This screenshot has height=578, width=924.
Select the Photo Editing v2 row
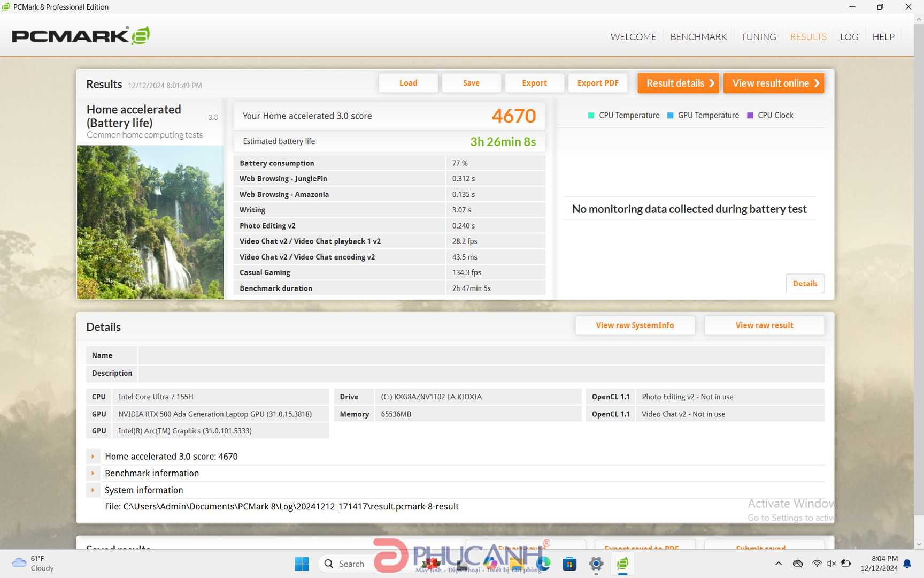point(389,226)
